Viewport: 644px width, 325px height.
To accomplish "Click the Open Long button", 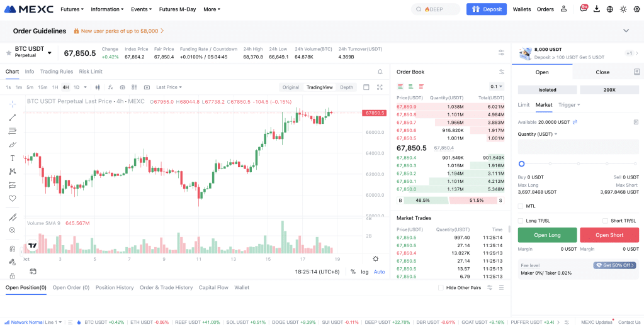I will pos(547,235).
